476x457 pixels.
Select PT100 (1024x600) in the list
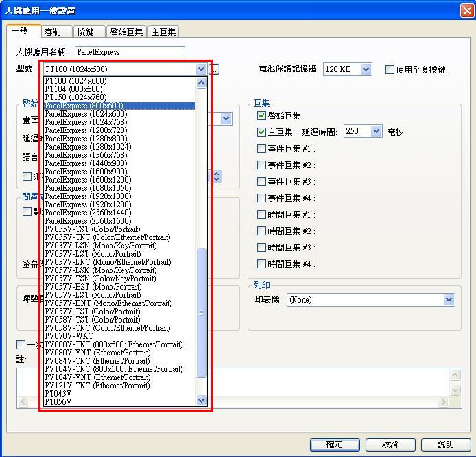click(120, 81)
